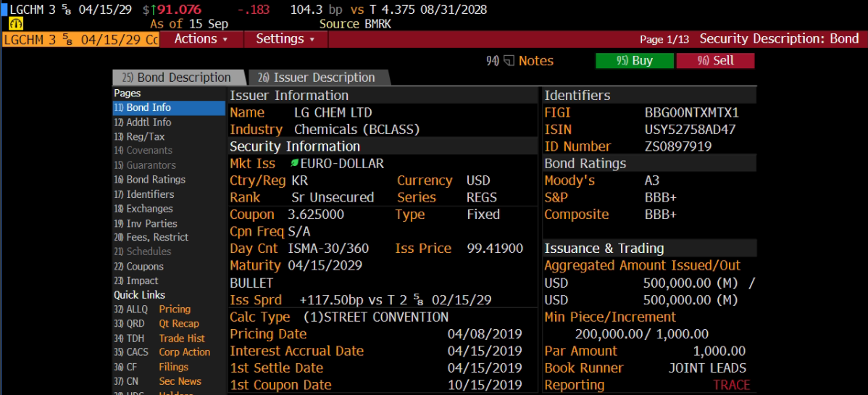Click Composite rating BBB+

point(660,215)
